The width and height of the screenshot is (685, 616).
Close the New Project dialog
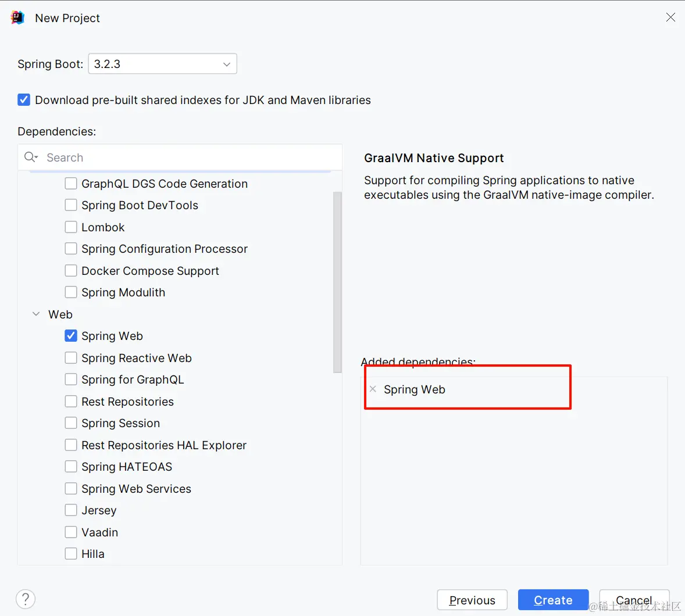(x=670, y=17)
